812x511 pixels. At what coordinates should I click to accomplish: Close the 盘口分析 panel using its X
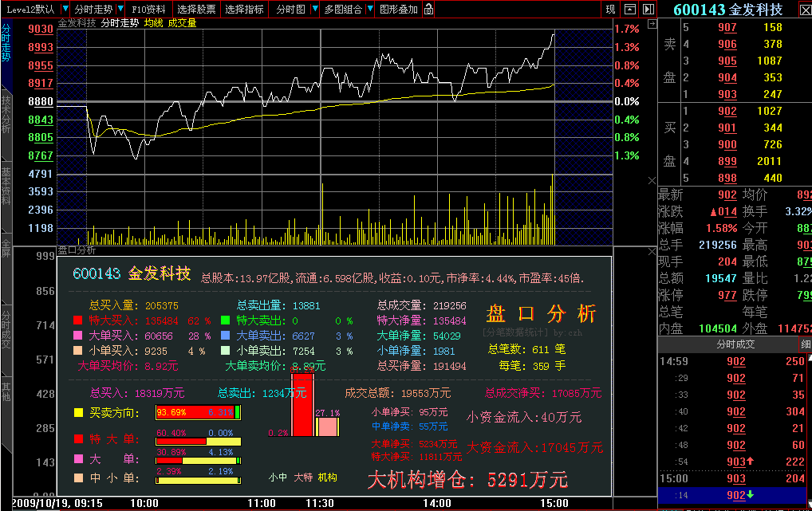point(652,251)
